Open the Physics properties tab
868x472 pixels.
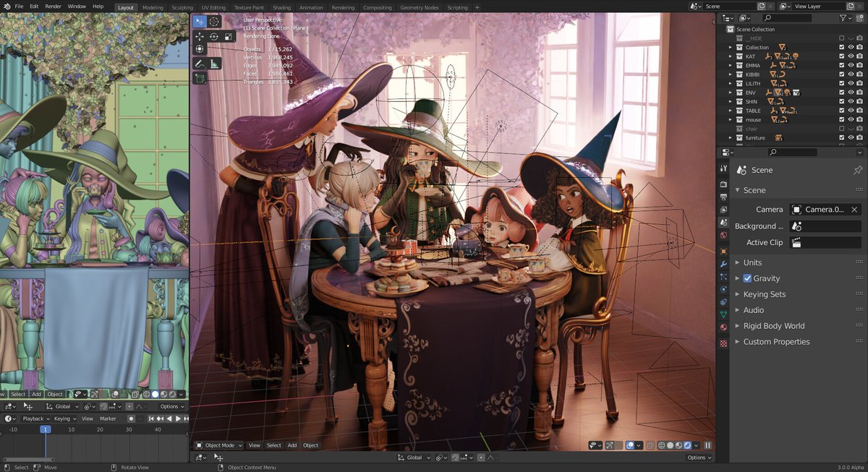click(x=723, y=289)
